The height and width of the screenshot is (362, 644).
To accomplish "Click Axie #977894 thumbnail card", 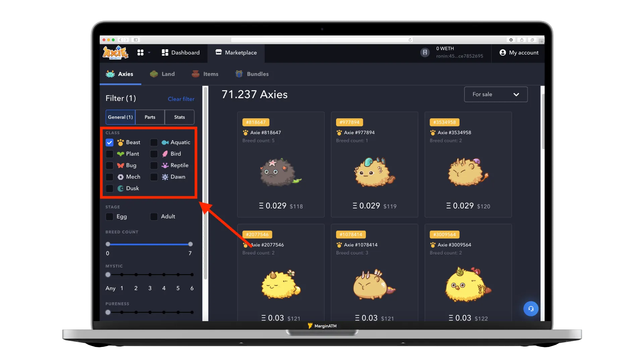I will point(374,164).
